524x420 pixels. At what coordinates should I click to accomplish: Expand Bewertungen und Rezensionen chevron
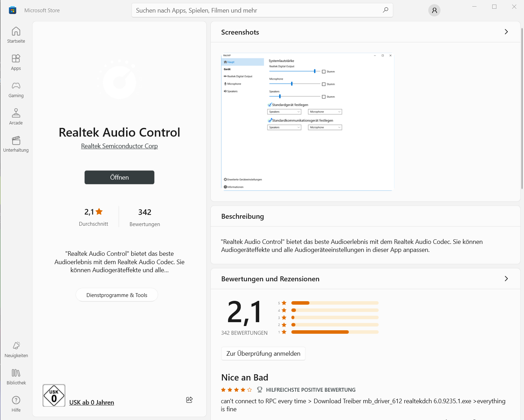coord(506,278)
